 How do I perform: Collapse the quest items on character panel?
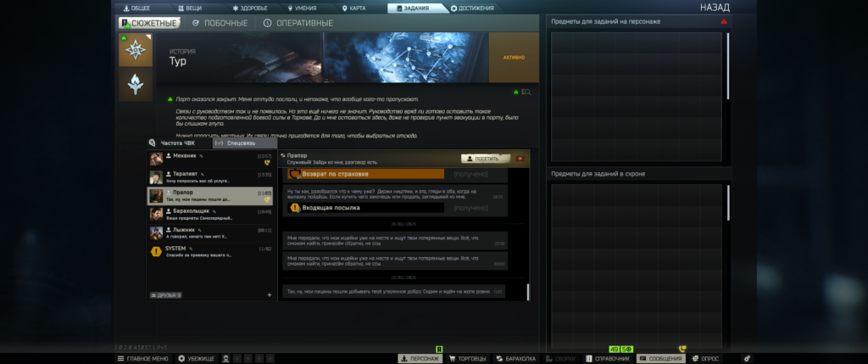click(723, 21)
